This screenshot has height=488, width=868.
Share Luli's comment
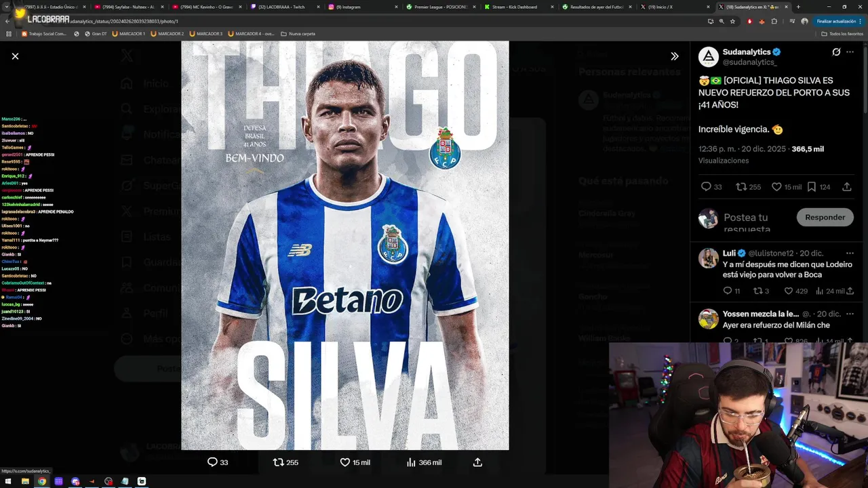pos(850,291)
